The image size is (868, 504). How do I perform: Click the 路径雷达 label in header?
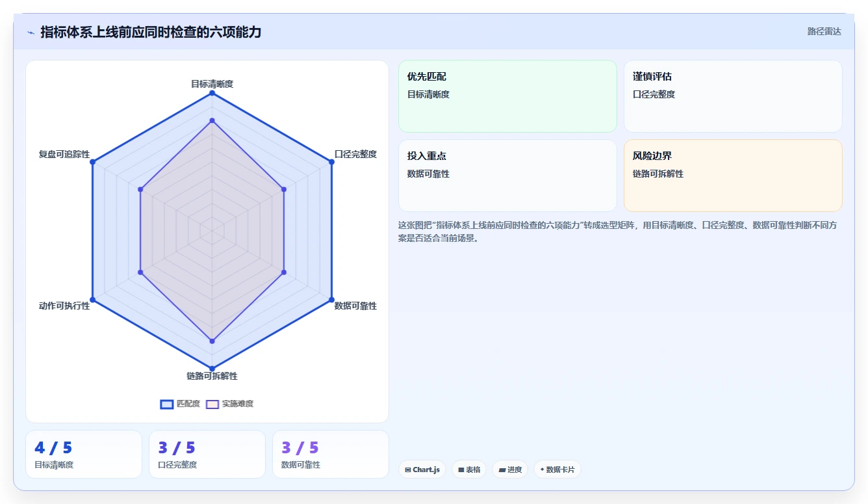(x=824, y=31)
